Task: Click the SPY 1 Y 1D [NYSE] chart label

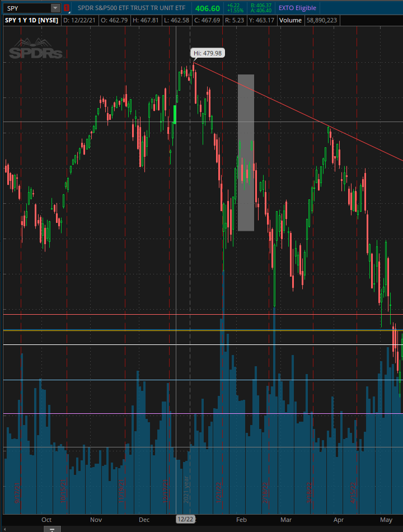Action: 31,20
